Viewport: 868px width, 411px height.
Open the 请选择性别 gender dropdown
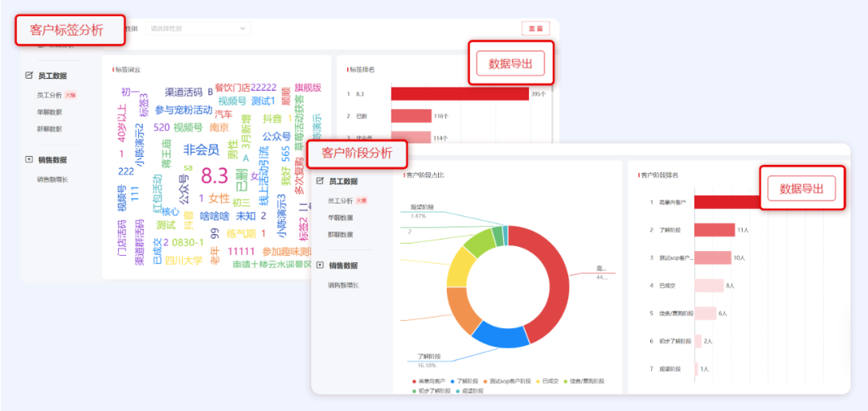(x=199, y=28)
